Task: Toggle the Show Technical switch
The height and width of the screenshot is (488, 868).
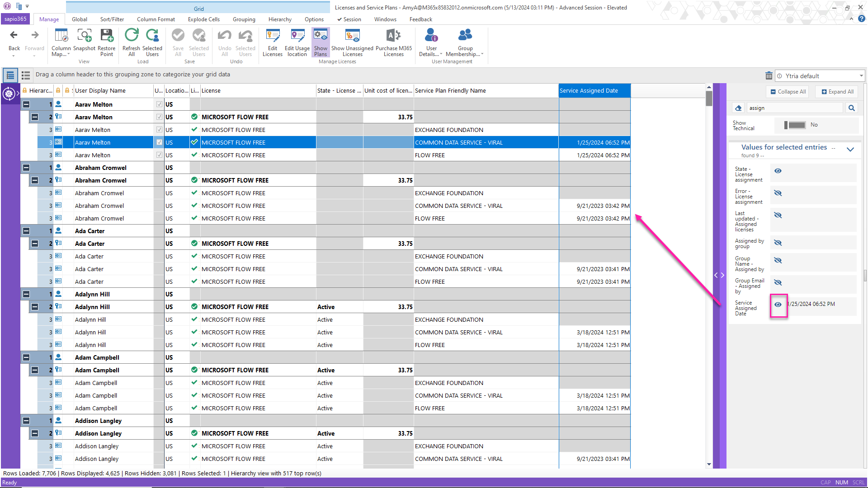Action: (x=795, y=125)
